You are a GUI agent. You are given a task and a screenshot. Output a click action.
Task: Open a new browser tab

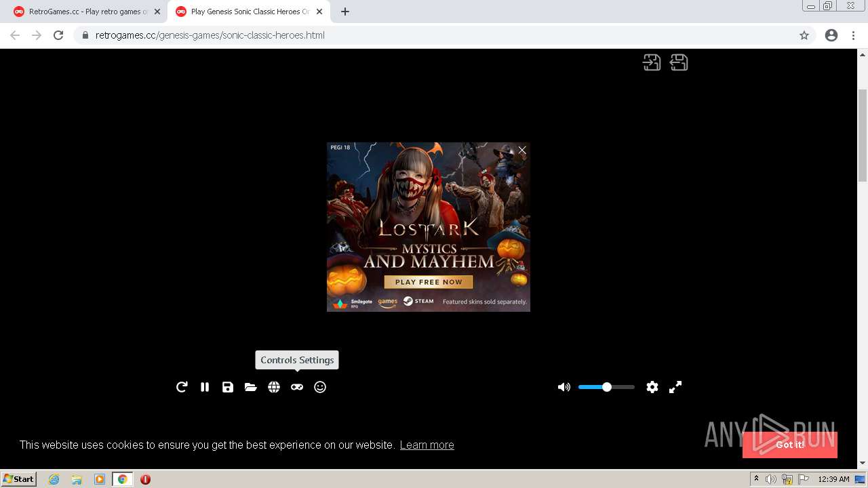click(344, 12)
